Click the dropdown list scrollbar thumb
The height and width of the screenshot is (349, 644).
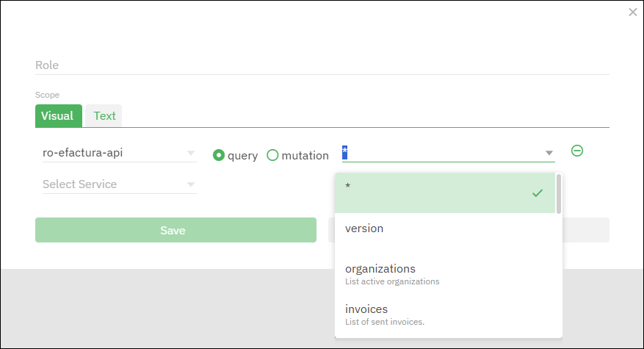(559, 194)
